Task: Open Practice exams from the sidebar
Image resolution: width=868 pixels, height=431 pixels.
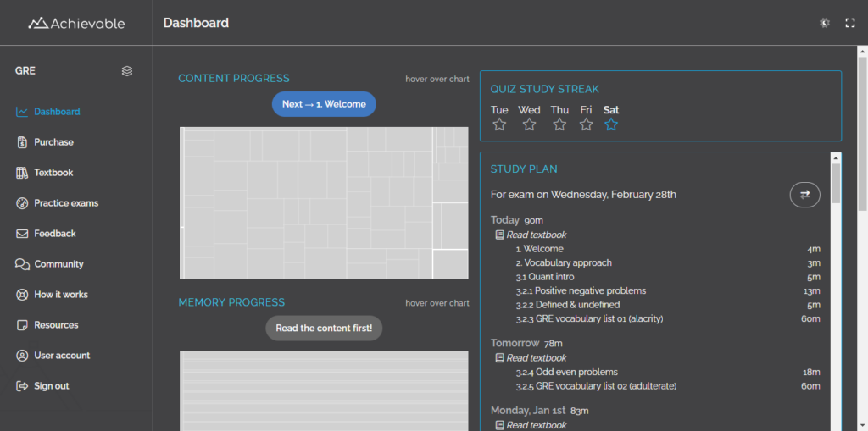Action: (x=66, y=203)
